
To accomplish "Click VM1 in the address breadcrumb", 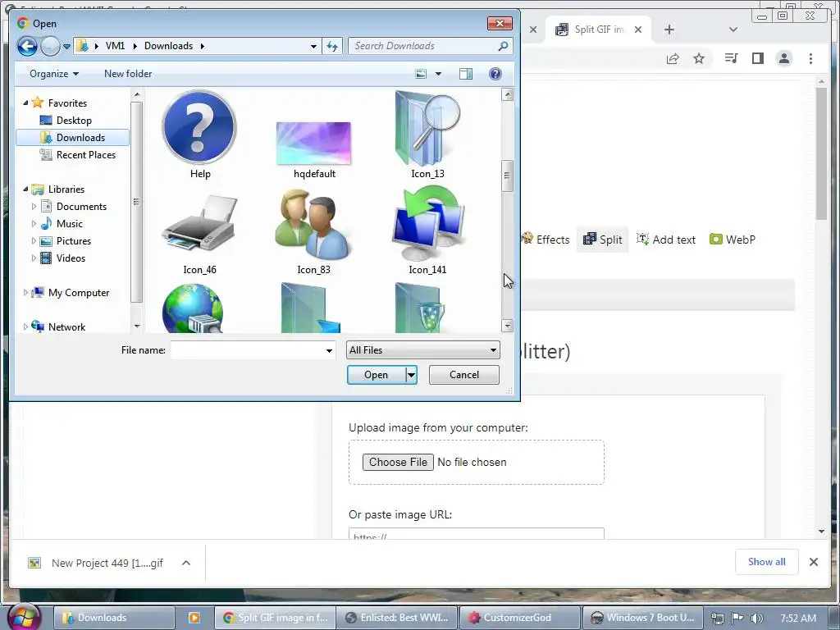I will click(115, 46).
